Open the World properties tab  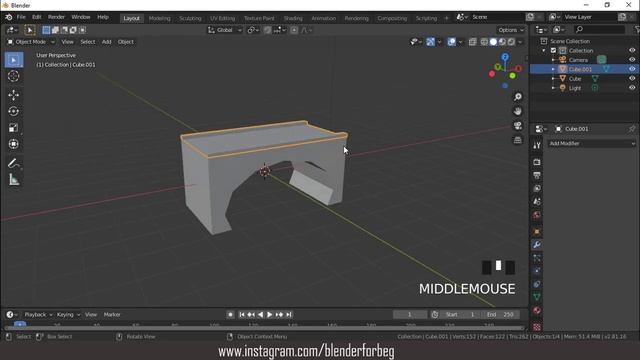(537, 215)
